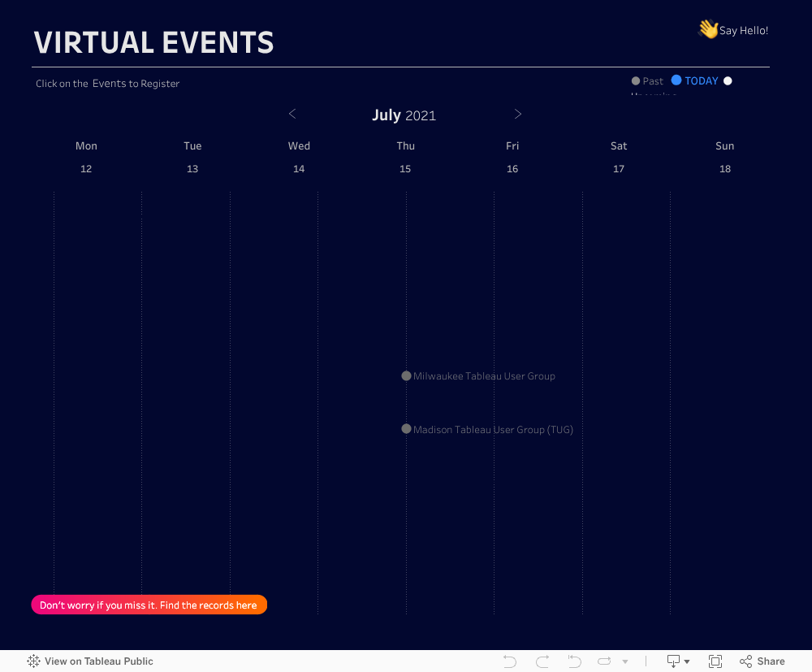Click date 12 in calendar
Screen dimensions: 812x672
(86, 169)
